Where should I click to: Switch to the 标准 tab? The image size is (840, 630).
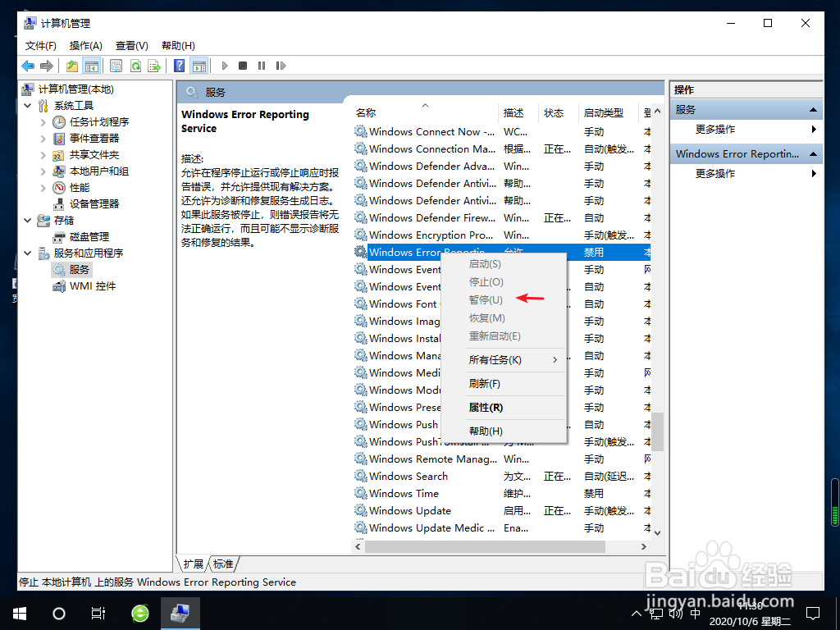(x=223, y=564)
